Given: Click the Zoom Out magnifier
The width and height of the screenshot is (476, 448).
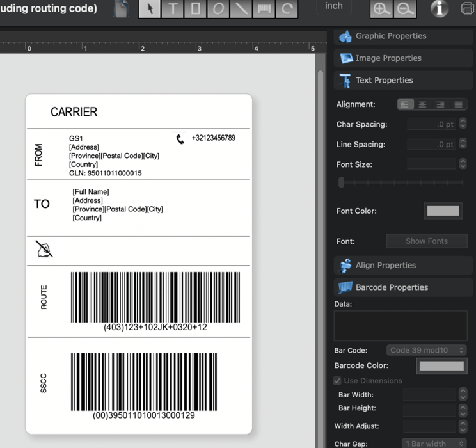Looking at the screenshot, I should tap(405, 8).
